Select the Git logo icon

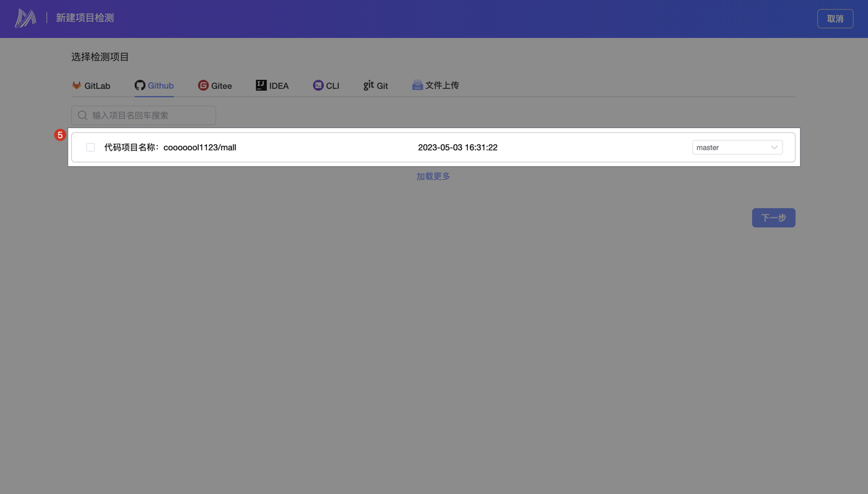[368, 85]
